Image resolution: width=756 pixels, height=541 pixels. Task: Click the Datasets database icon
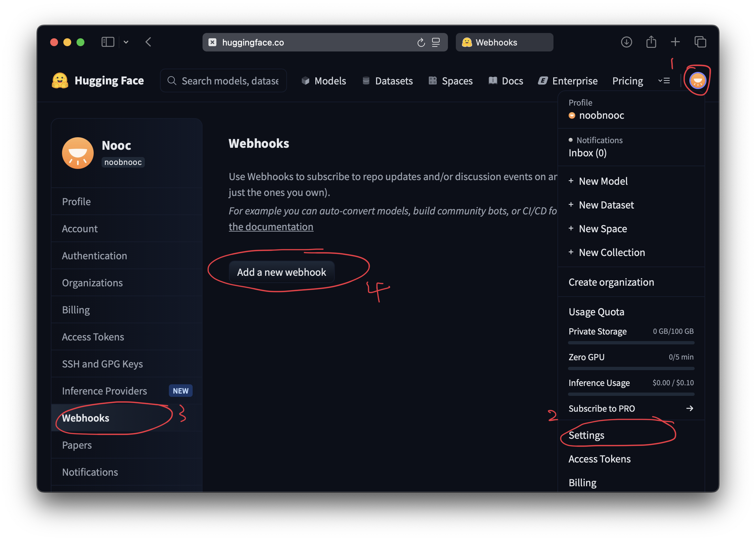pos(366,80)
